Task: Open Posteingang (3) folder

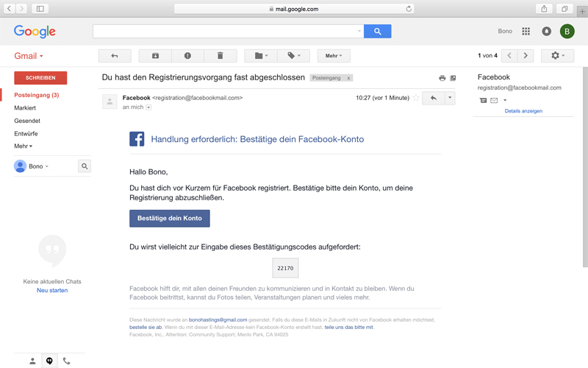Action: (36, 95)
